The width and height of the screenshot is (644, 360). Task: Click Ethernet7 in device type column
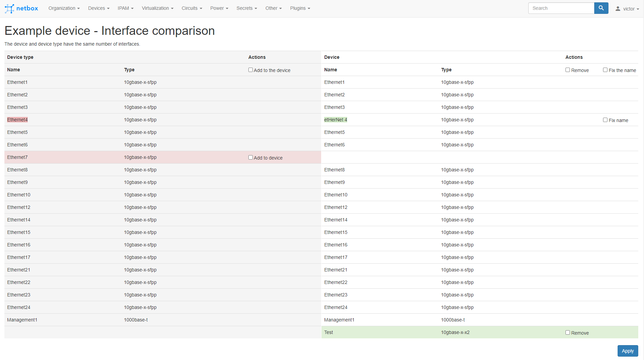[17, 157]
